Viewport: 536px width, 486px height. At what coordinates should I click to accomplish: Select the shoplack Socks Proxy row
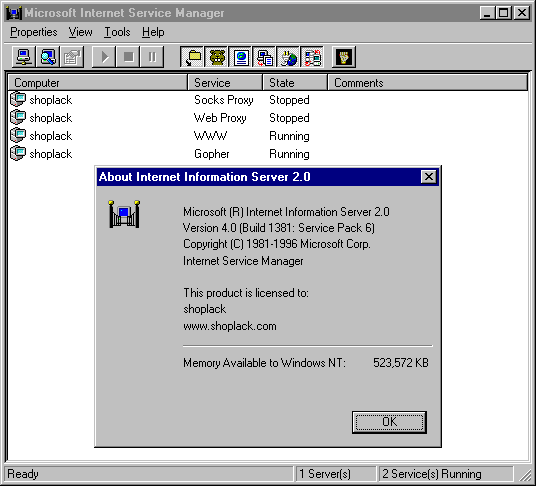pos(268,100)
